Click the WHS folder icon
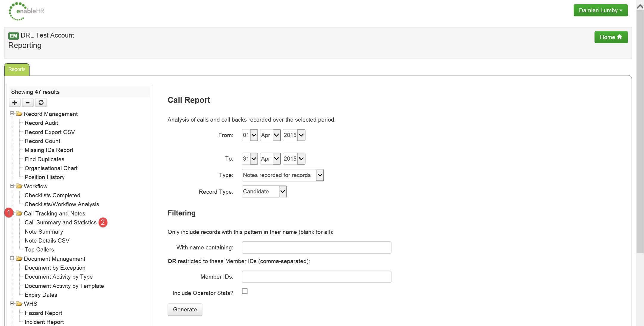This screenshot has height=326, width=644. click(x=19, y=304)
